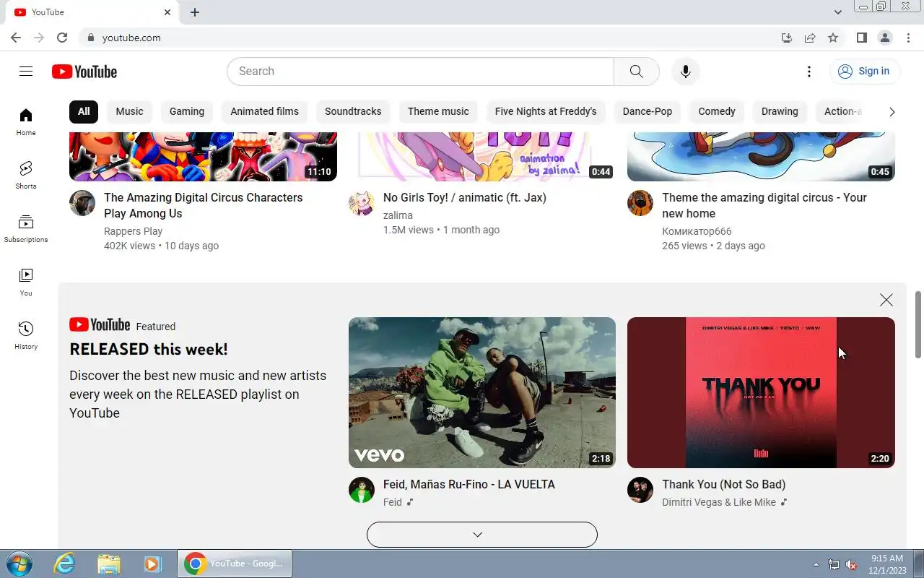Open Theme the amazing digital circus title

(x=764, y=205)
